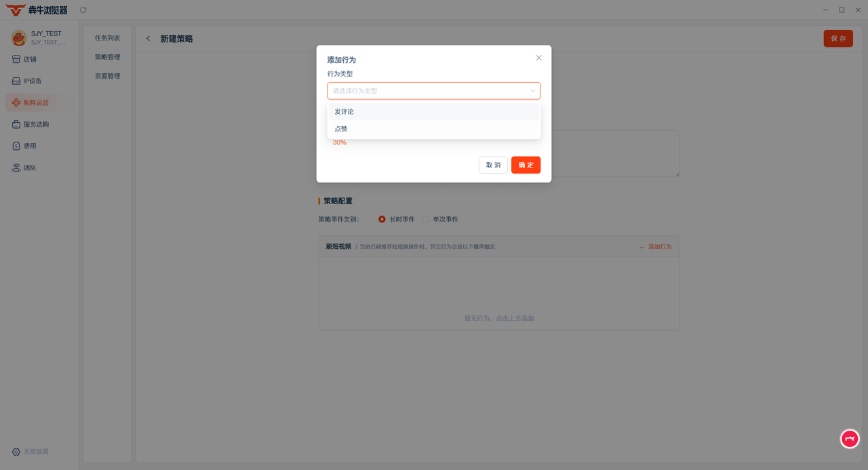Screen dimensions: 868x470
Task: Select the 长时事件 radio button
Action: tap(382, 219)
